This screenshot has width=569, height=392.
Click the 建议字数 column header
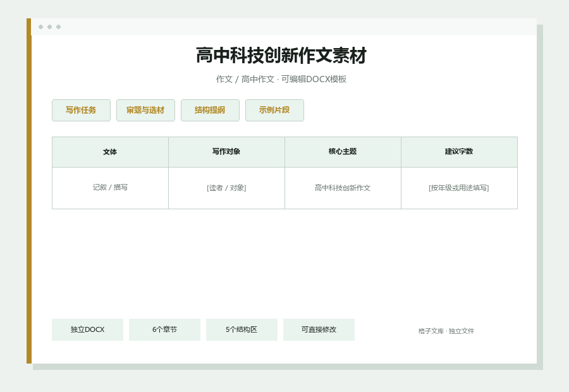(459, 152)
